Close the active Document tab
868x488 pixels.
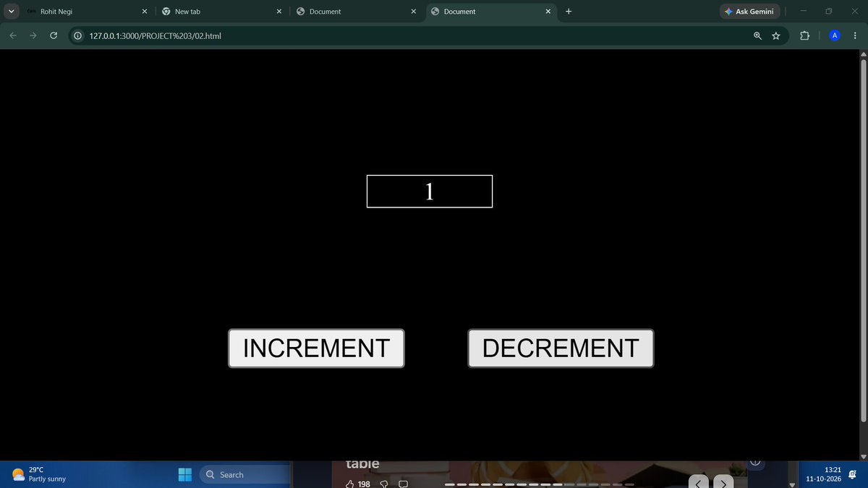[548, 12]
